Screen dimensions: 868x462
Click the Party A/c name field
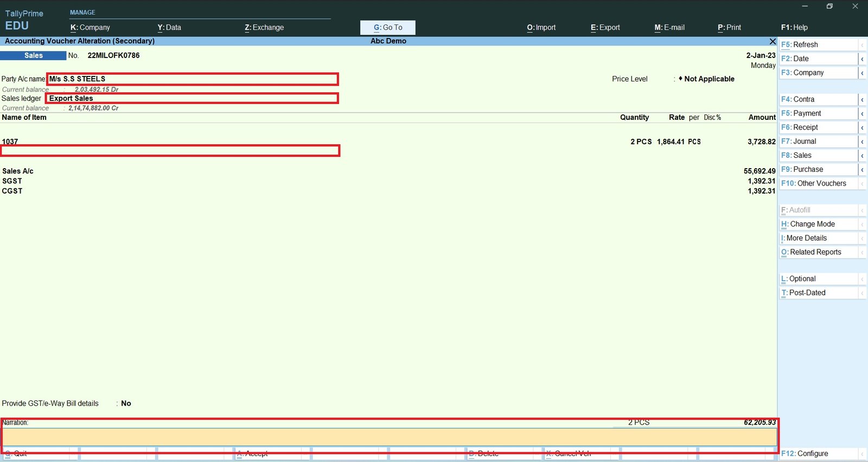[193, 79]
